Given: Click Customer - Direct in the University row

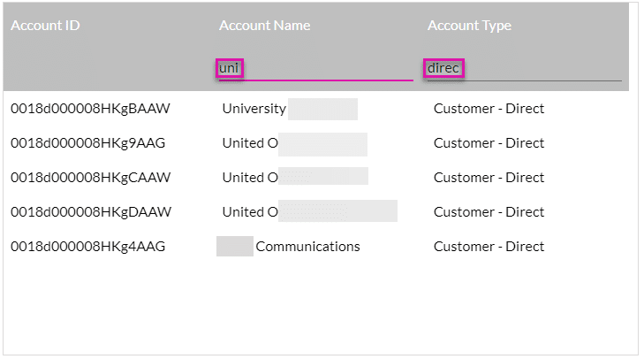Looking at the screenshot, I should pos(489,109).
